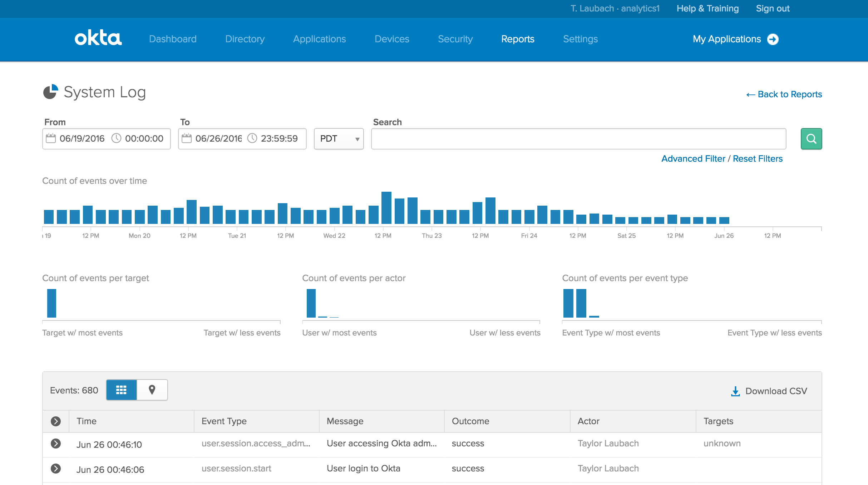Click the tallest bar near Wed 12 PM
The height and width of the screenshot is (485, 868).
point(386,208)
